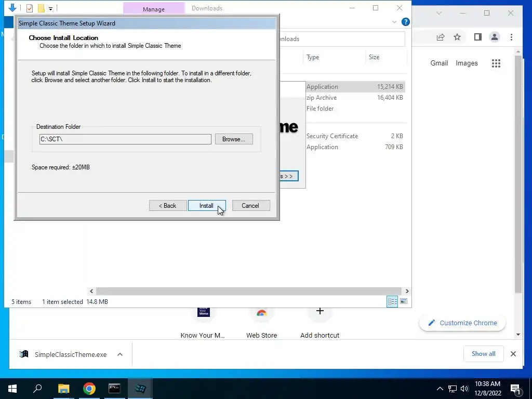Open the Windows Start menu

coord(12,389)
